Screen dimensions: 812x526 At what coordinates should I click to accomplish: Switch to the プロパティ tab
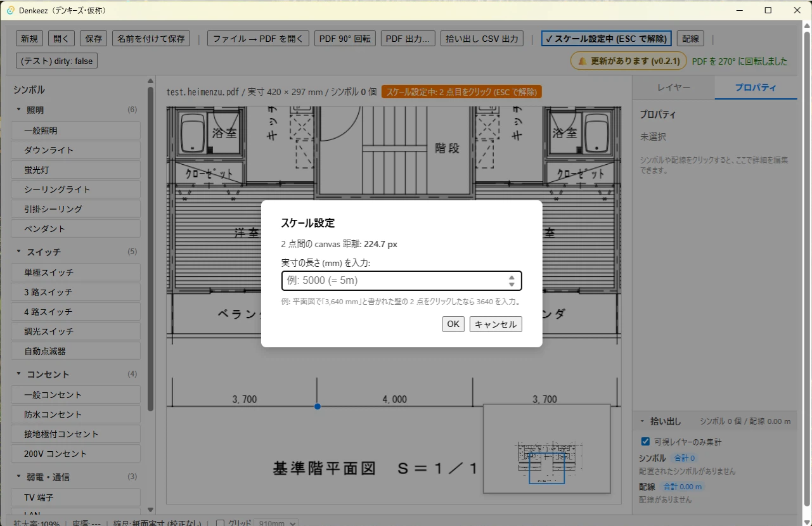point(756,87)
